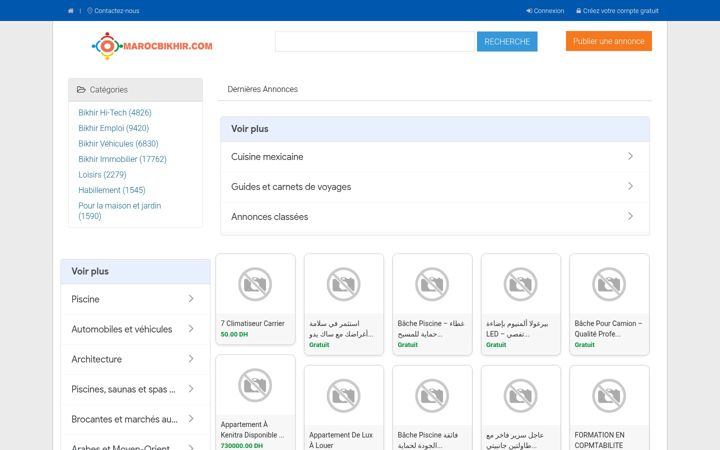Screen dimensions: 720x450
Task: Expand the Piscine chevron arrow
Action: coord(191,298)
